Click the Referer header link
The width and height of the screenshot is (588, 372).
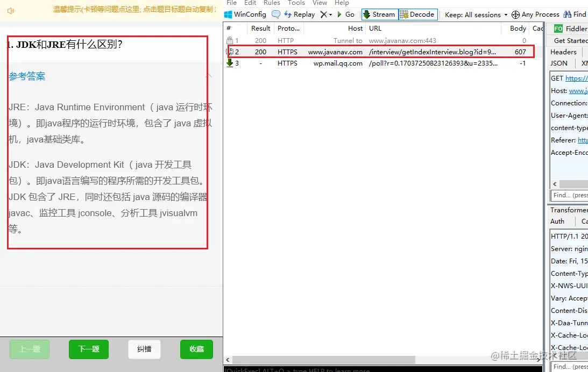click(583, 140)
